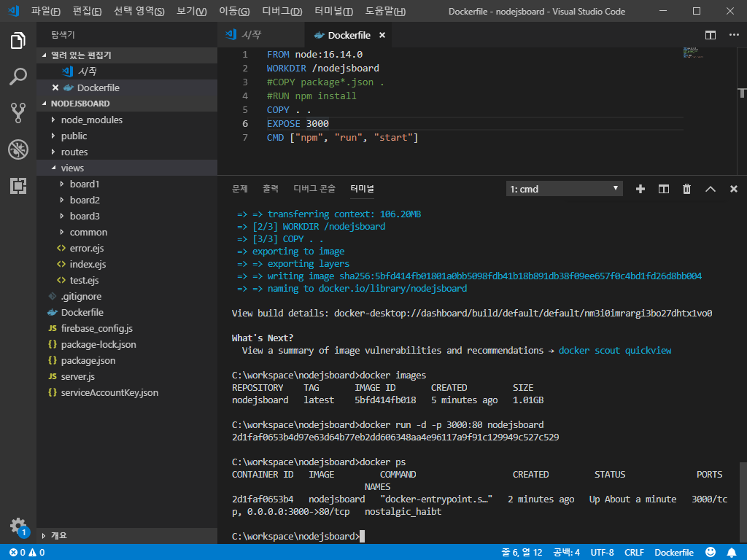Switch to the 문제 problems panel tab

(239, 189)
